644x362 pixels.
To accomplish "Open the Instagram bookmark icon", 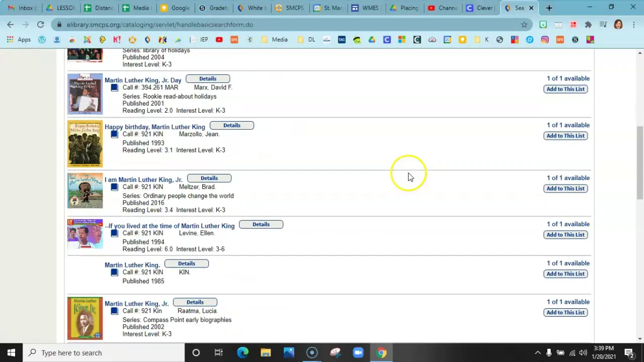I will pos(545,40).
